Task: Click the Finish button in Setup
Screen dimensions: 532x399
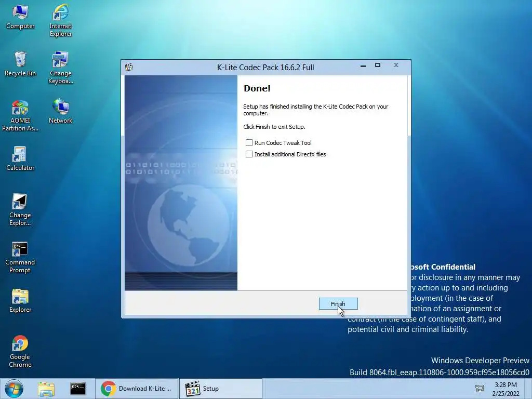Action: (x=338, y=303)
